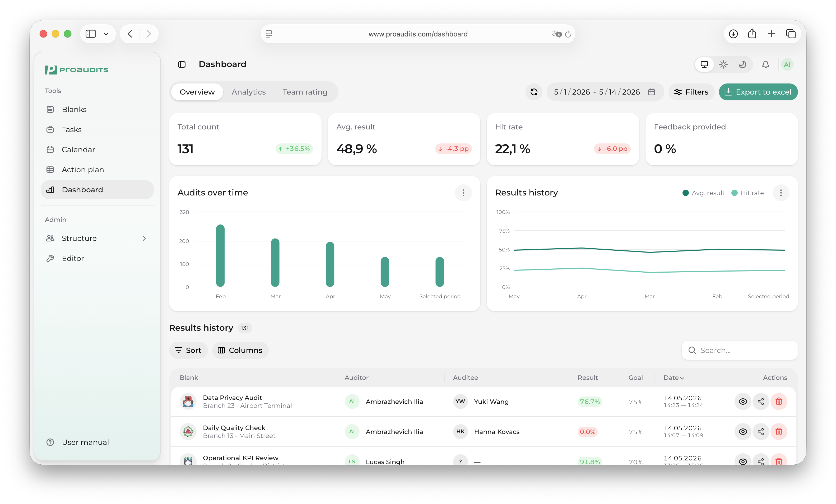Open Tasks in the sidebar
836x504 pixels.
pos(97,129)
